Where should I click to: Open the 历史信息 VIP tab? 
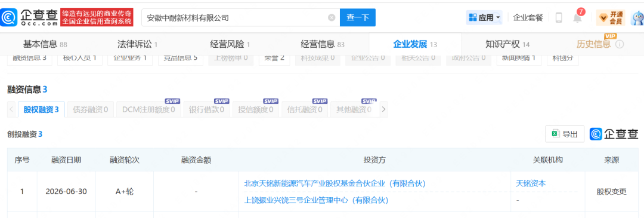point(593,44)
